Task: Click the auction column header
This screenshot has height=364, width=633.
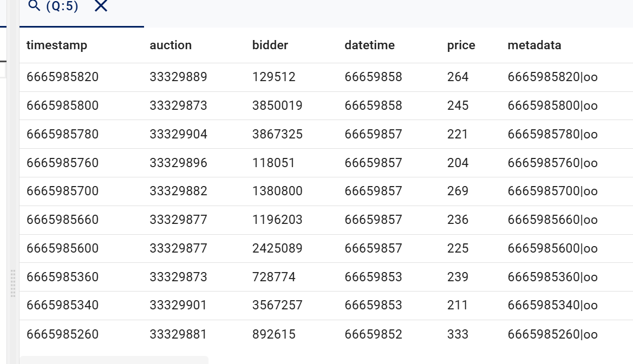Action: point(171,45)
